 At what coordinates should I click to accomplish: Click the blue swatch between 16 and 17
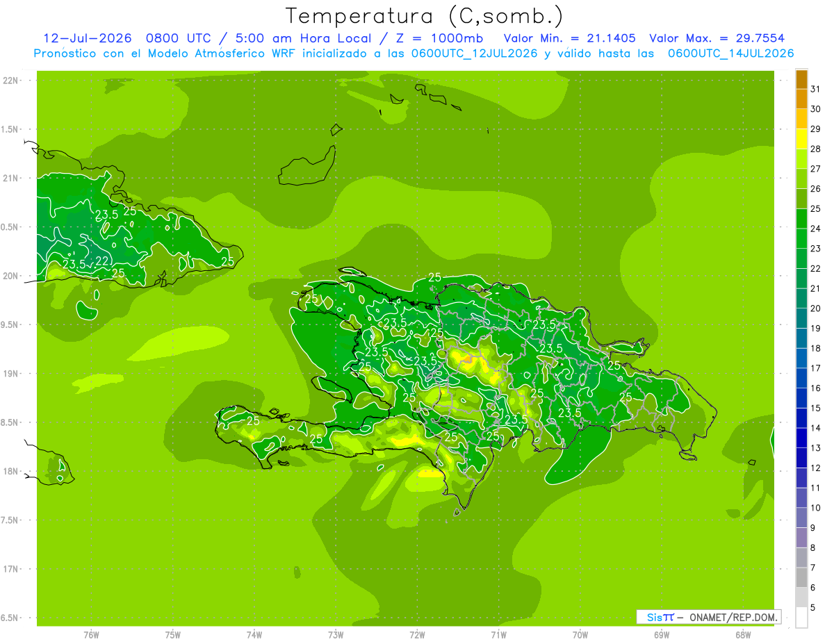801,379
